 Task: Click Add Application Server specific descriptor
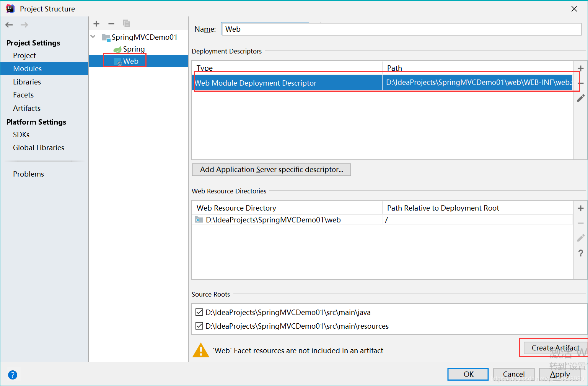click(271, 170)
